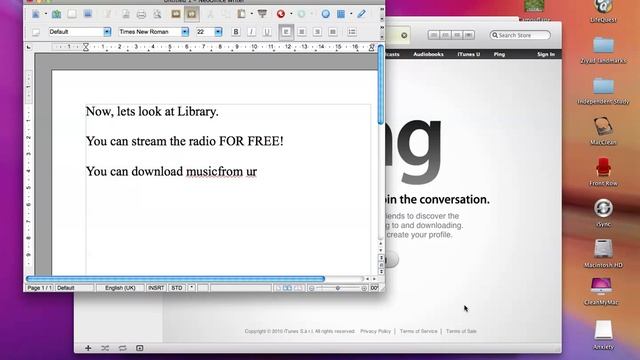Open Front Row from the desktop
This screenshot has width=640, height=360.
point(603,171)
